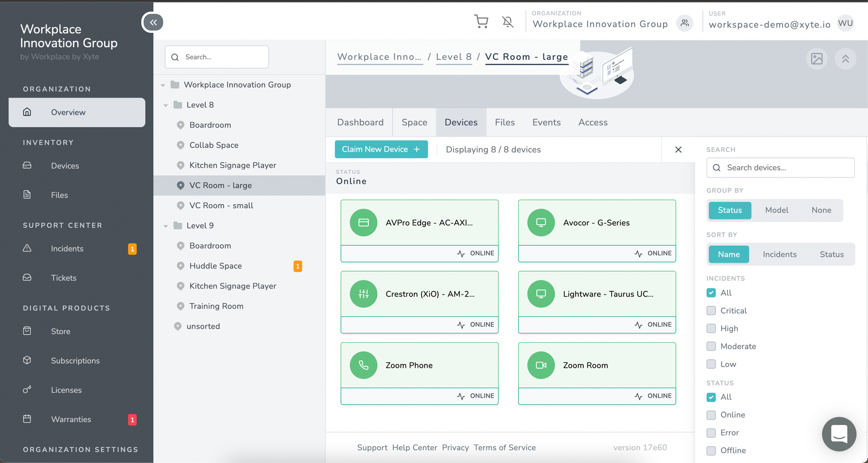Click the Crestron (XiO) sliders icon
This screenshot has width=868, height=463.
tap(364, 294)
